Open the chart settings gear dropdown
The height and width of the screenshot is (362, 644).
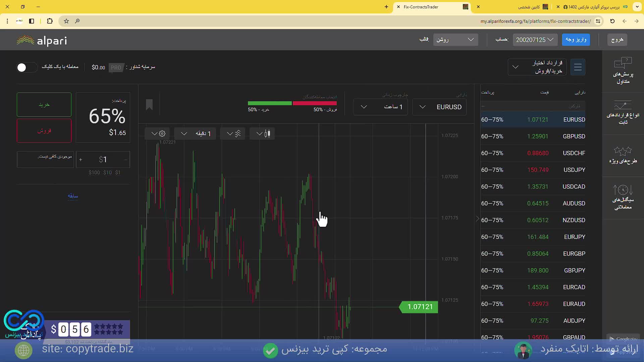pyautogui.click(x=158, y=134)
